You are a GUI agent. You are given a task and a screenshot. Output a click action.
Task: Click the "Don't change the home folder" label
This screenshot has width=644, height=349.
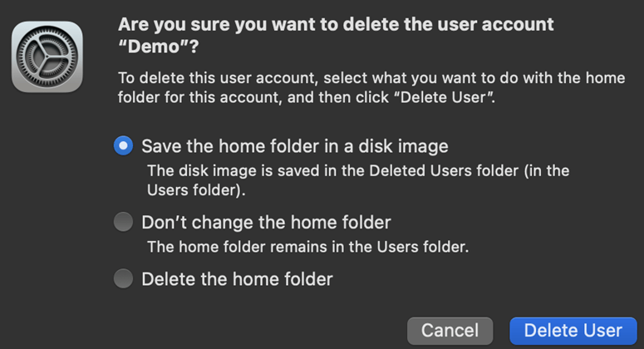click(x=266, y=222)
